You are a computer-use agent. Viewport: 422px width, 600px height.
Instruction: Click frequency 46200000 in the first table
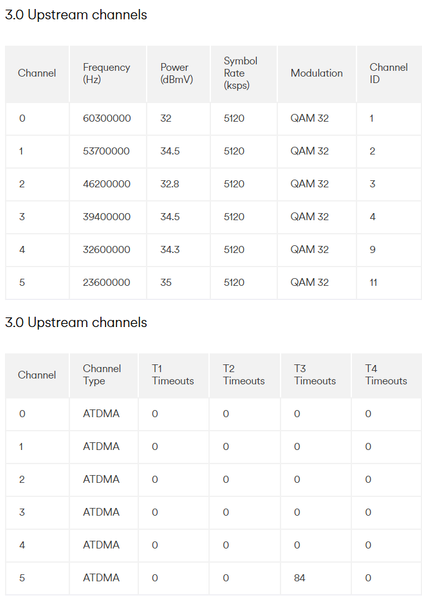[x=106, y=184]
